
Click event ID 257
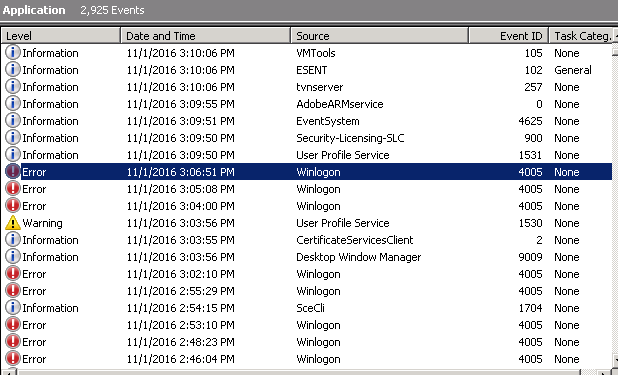pos(533,87)
